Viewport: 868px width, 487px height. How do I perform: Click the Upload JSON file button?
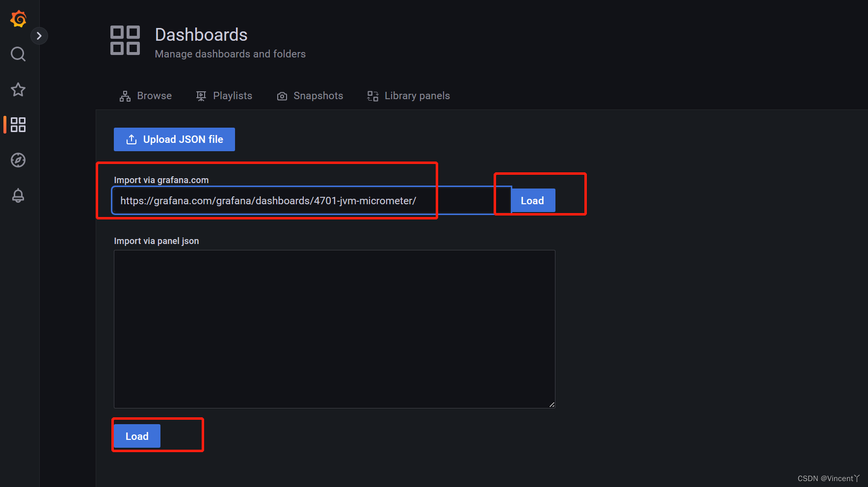click(174, 139)
